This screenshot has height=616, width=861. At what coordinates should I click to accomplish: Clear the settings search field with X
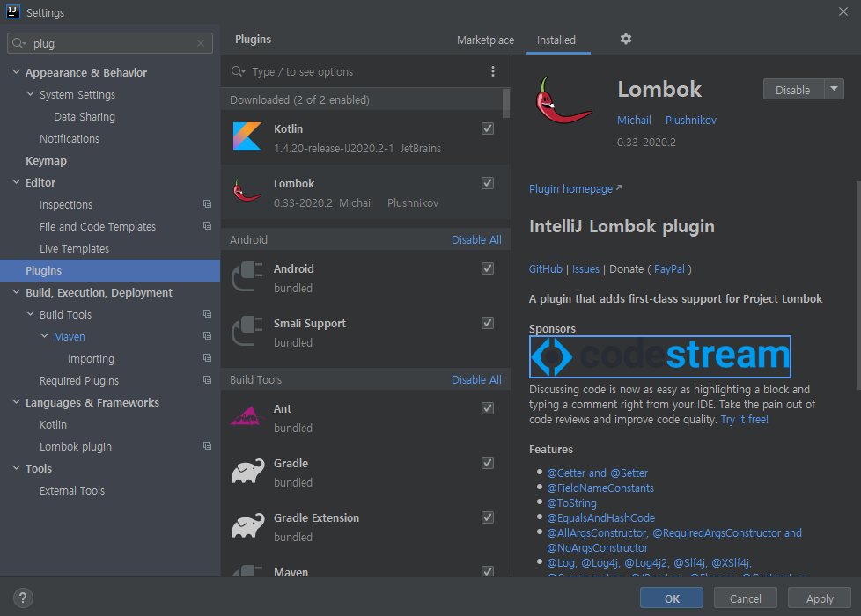pyautogui.click(x=201, y=43)
